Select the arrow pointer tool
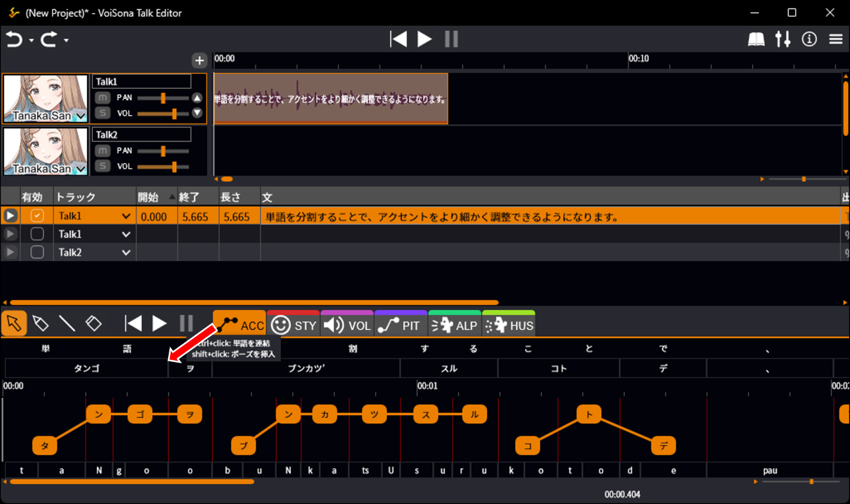The width and height of the screenshot is (850, 504). [x=14, y=323]
